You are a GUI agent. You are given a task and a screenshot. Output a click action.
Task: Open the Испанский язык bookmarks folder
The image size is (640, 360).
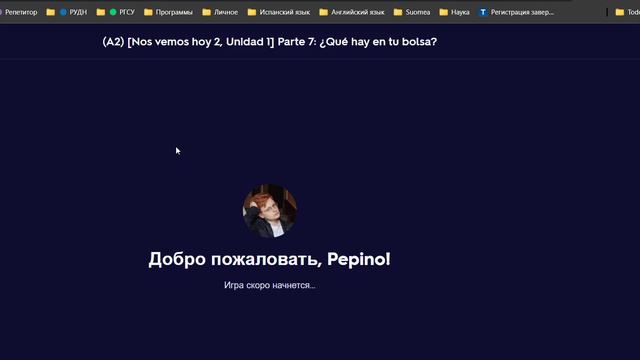[279, 12]
